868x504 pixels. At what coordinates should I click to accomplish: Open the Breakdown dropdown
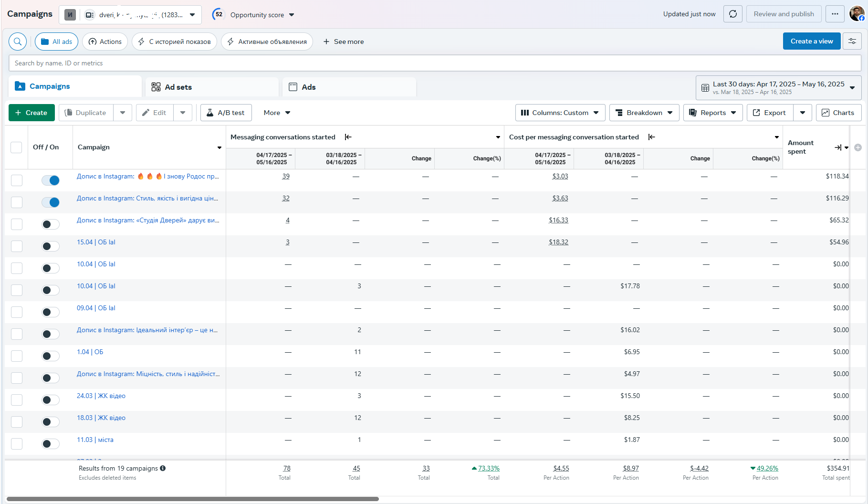click(x=644, y=113)
